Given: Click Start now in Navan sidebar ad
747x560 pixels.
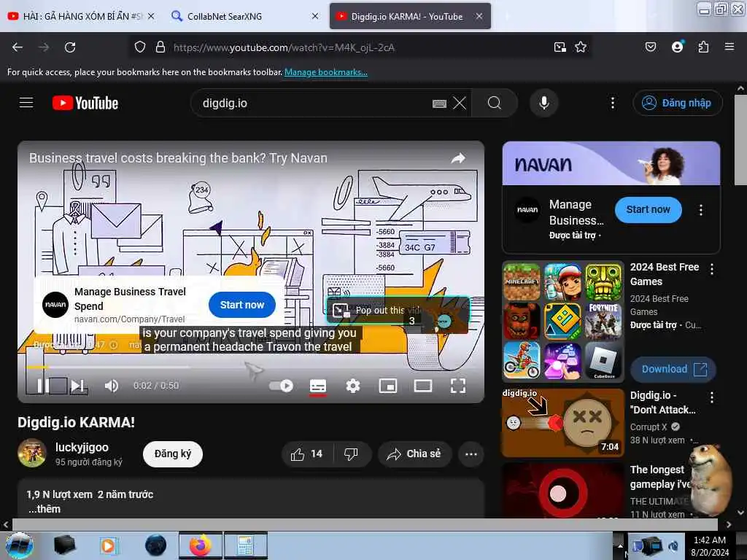Looking at the screenshot, I should (x=648, y=209).
